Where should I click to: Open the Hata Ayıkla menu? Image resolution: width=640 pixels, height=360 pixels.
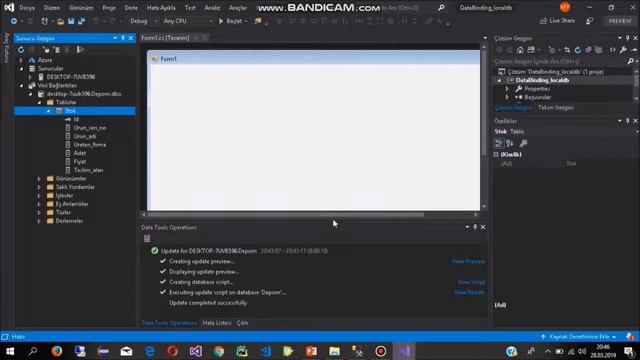pos(161,8)
